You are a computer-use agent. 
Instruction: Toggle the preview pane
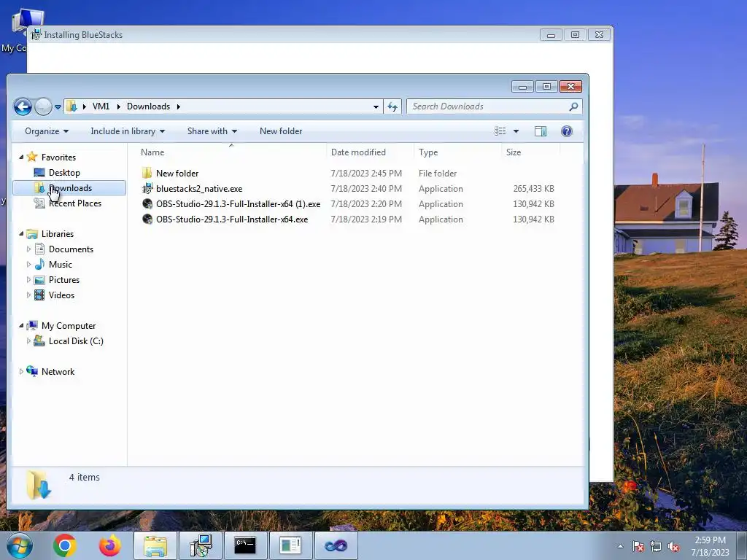pyautogui.click(x=541, y=131)
